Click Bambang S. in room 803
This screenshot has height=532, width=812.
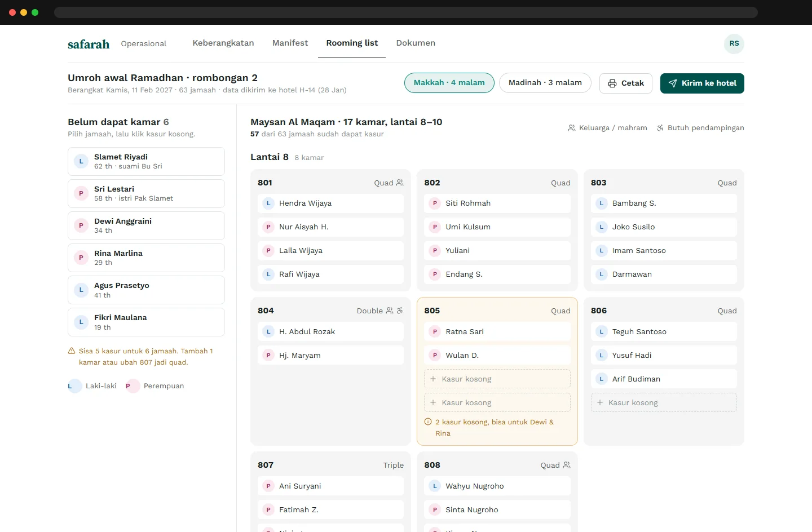coord(664,203)
